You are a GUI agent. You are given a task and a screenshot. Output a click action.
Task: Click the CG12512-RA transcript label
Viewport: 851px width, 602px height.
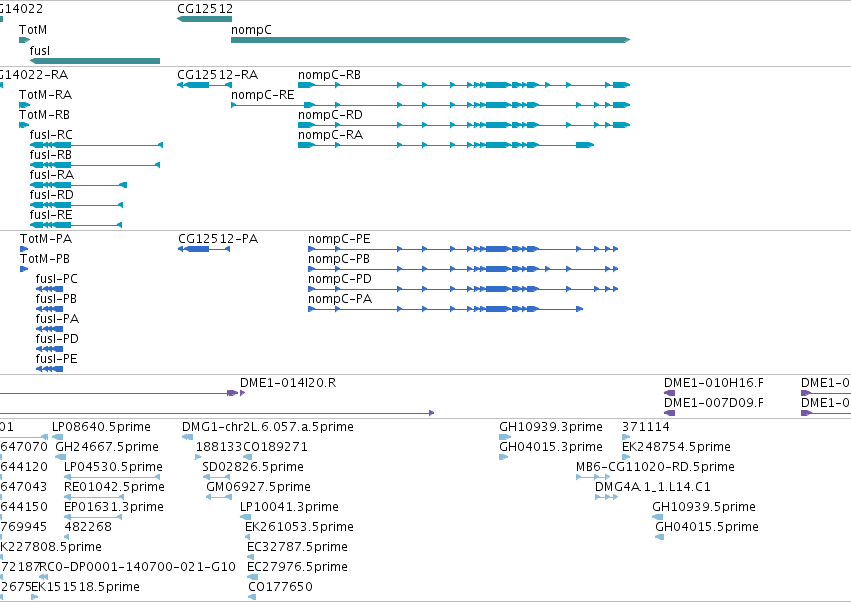click(x=218, y=75)
